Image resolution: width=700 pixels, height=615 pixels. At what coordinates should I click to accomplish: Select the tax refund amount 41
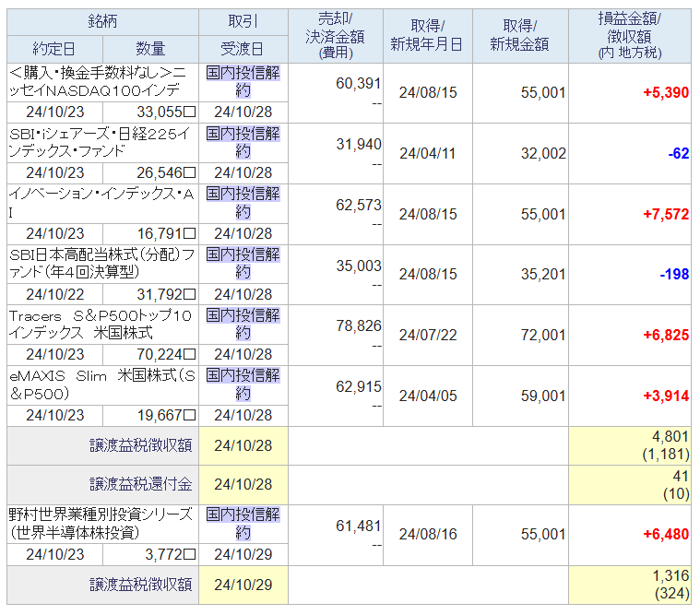pos(681,476)
